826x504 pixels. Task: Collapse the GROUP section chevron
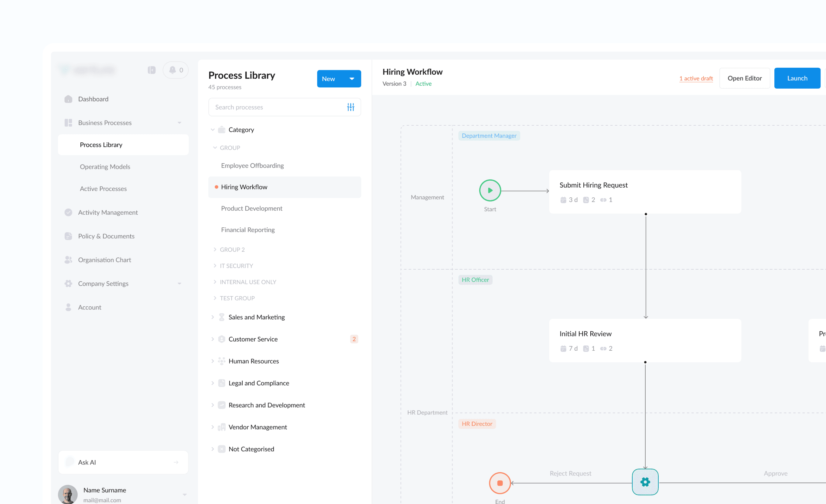click(215, 148)
